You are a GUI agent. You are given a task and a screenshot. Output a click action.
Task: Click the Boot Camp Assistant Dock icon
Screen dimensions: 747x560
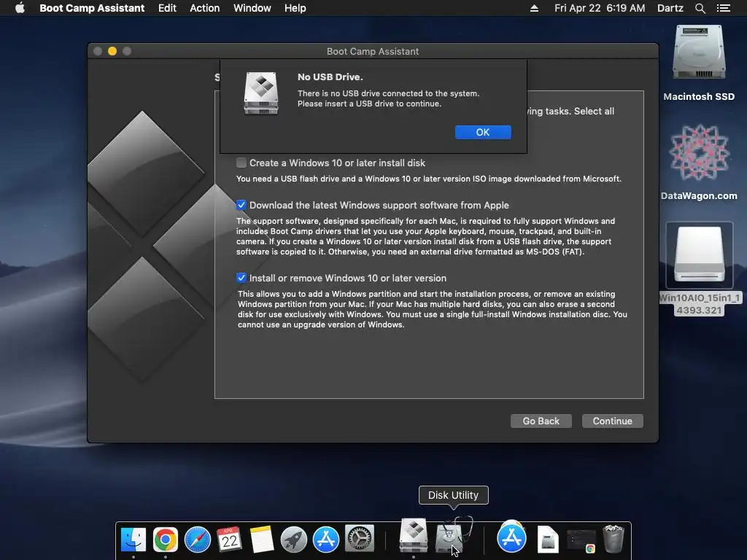pyautogui.click(x=413, y=536)
